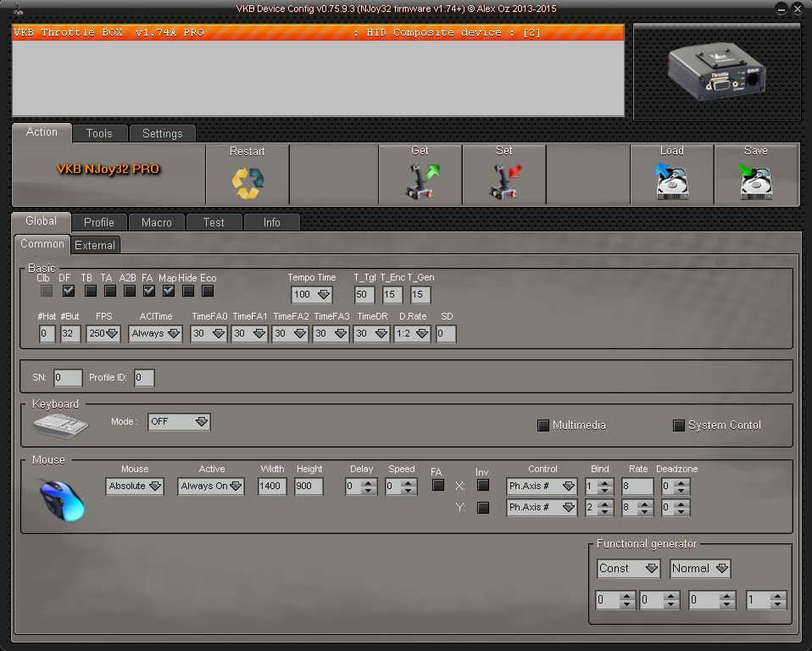
Task: Click the Profile ID input field
Action: pyautogui.click(x=144, y=377)
